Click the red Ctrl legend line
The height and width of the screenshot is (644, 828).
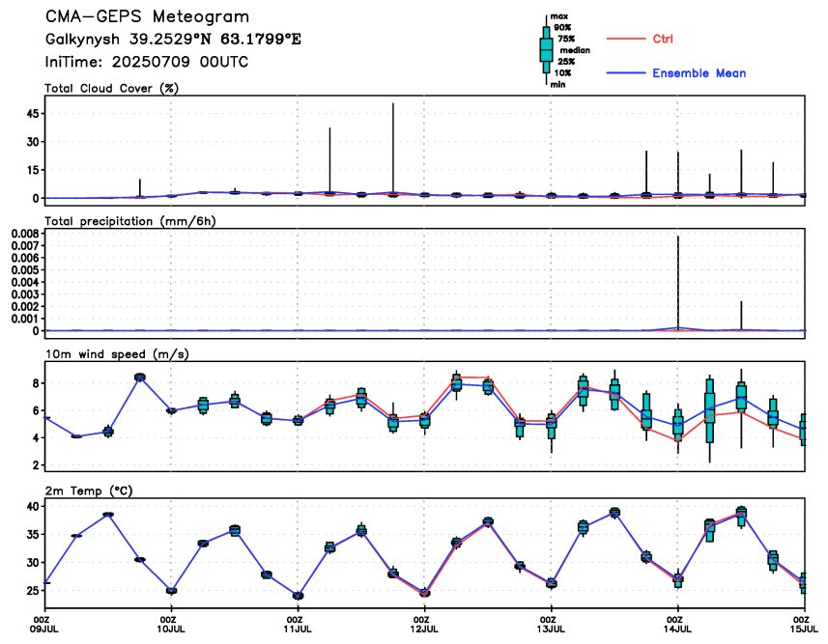[626, 39]
